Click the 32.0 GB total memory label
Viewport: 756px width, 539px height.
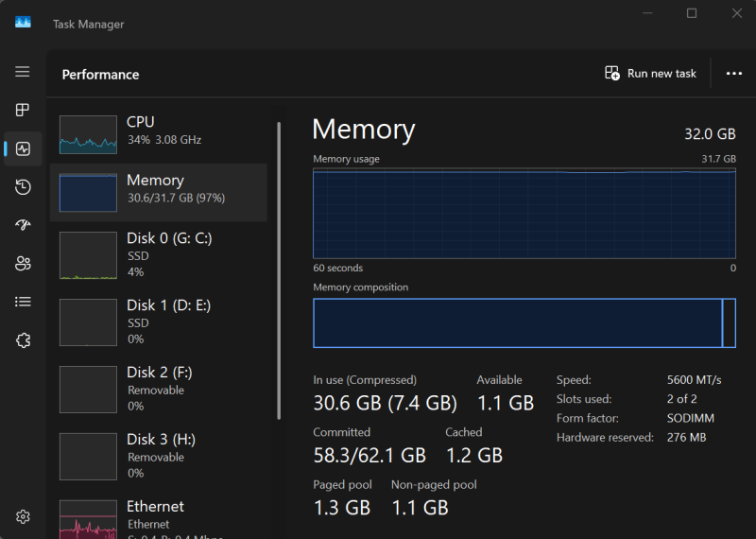(x=710, y=133)
